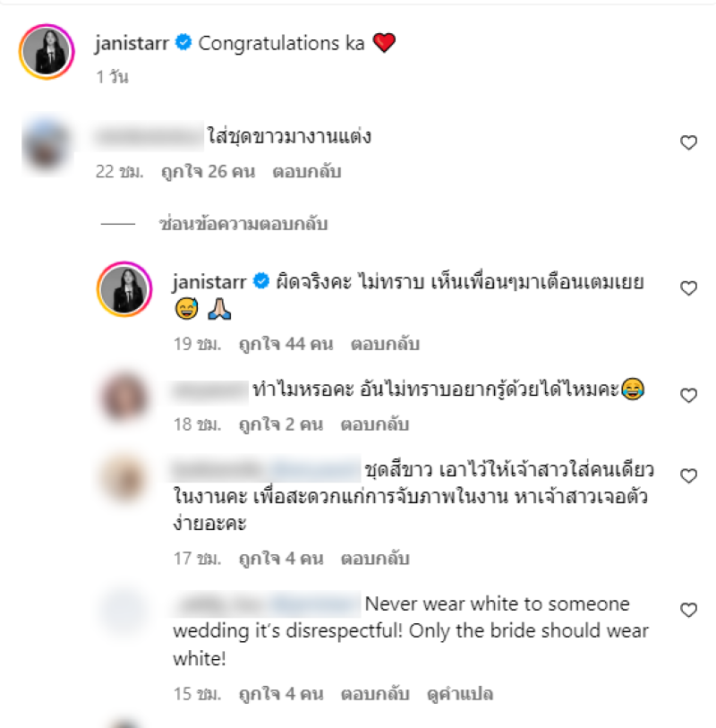
Task: Open janistarr username on Congratulations comment
Action: [x=132, y=43]
